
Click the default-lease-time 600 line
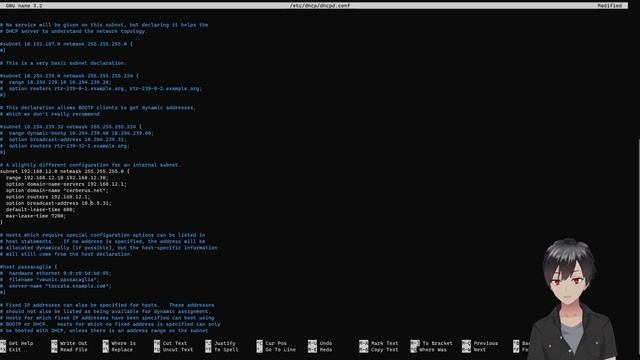click(40, 209)
